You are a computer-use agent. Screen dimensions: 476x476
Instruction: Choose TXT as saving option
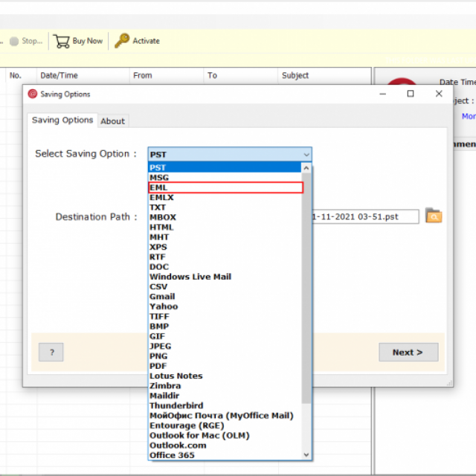point(225,208)
